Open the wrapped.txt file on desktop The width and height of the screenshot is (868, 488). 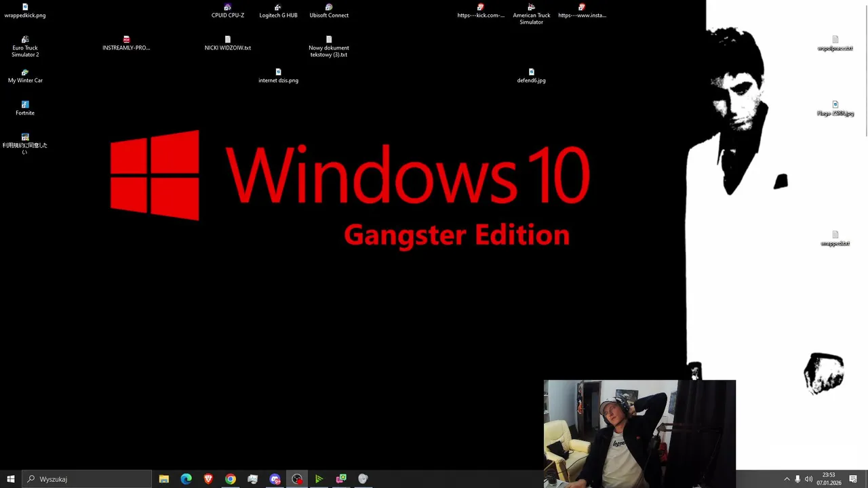(x=835, y=239)
